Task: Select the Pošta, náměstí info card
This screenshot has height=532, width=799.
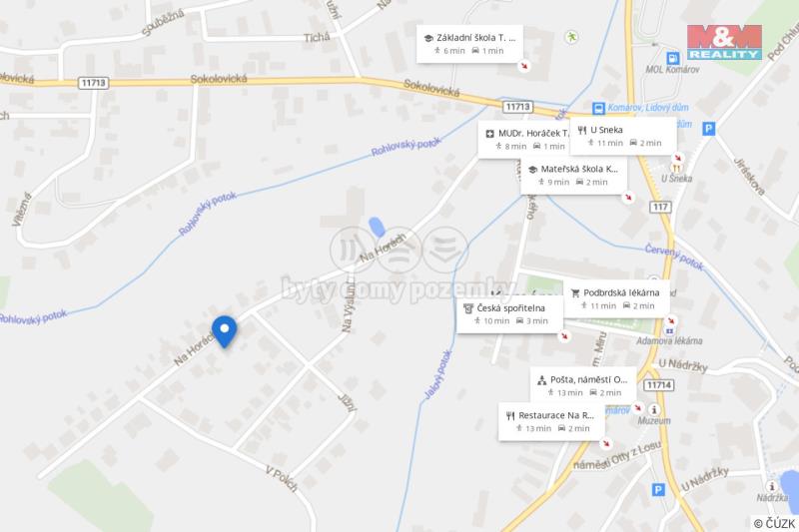Action: click(583, 385)
